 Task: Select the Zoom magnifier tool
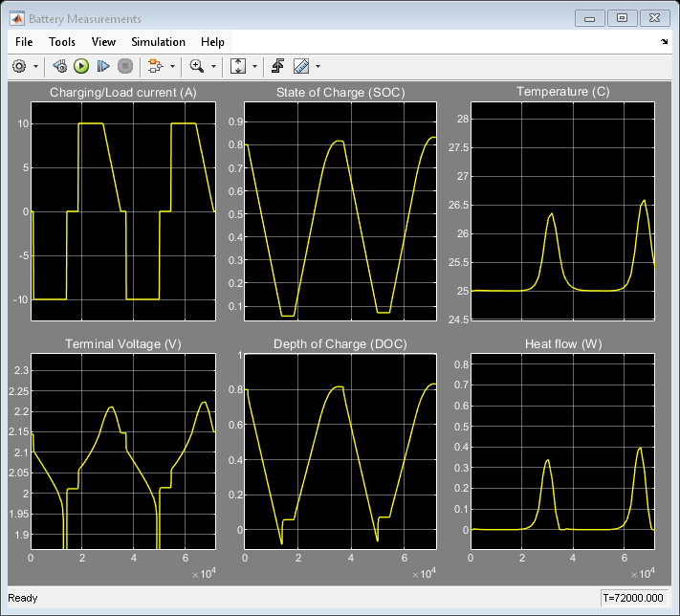pyautogui.click(x=197, y=66)
